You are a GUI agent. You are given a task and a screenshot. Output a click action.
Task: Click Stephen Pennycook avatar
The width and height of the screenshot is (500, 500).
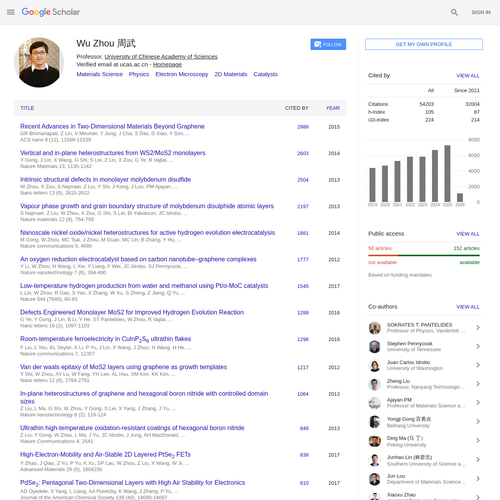pos(375,347)
